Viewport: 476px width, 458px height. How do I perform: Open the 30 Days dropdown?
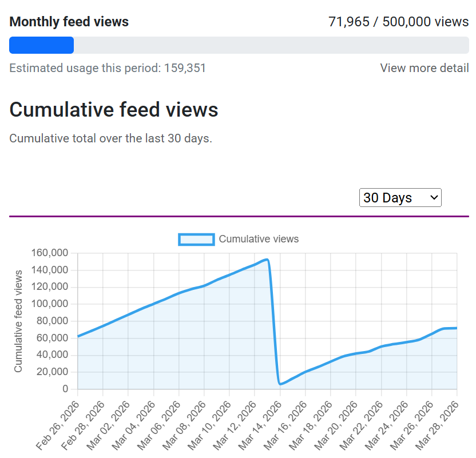coord(400,197)
